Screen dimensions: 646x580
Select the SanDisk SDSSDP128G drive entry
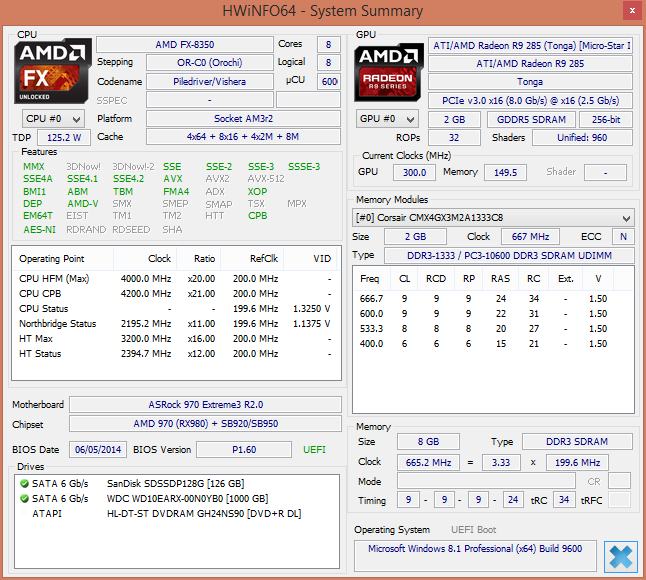[176, 483]
